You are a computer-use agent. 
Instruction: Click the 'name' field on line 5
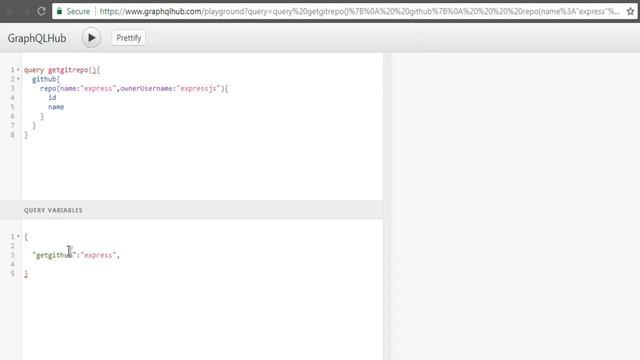point(56,107)
